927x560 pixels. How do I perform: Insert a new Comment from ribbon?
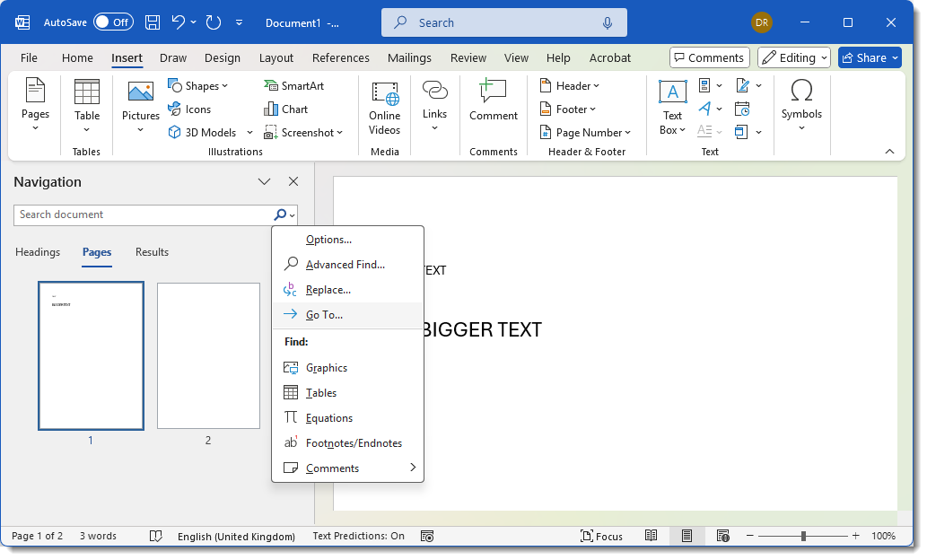(493, 101)
